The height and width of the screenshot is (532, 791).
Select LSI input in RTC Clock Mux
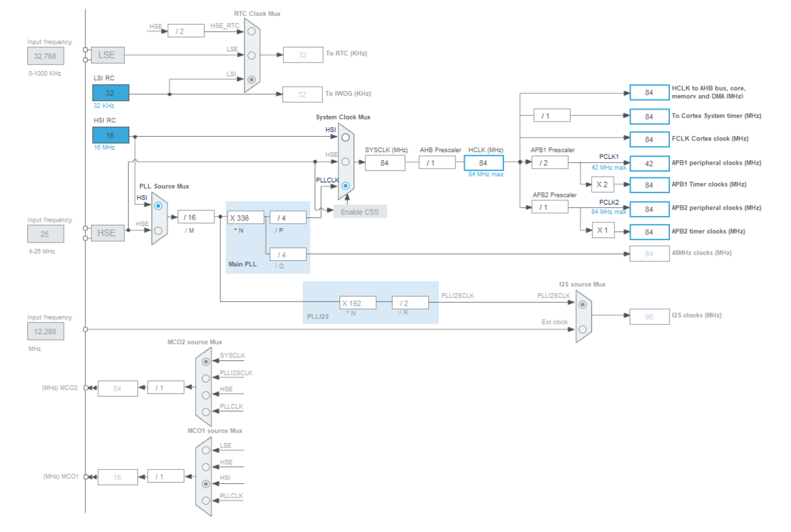click(x=251, y=80)
